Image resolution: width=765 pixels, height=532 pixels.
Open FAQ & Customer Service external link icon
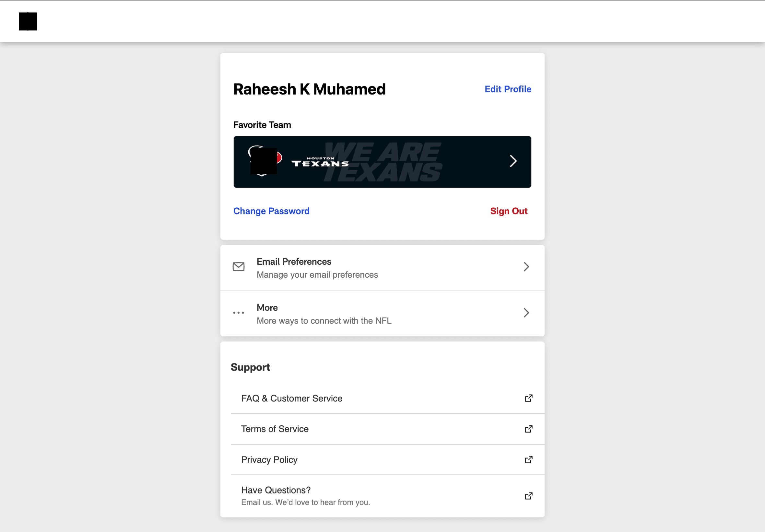pyautogui.click(x=528, y=398)
